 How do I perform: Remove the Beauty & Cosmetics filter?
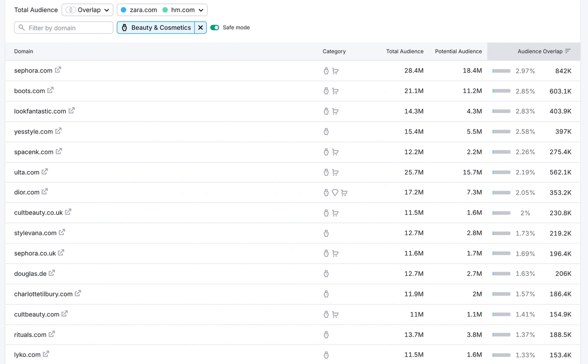[x=200, y=27]
